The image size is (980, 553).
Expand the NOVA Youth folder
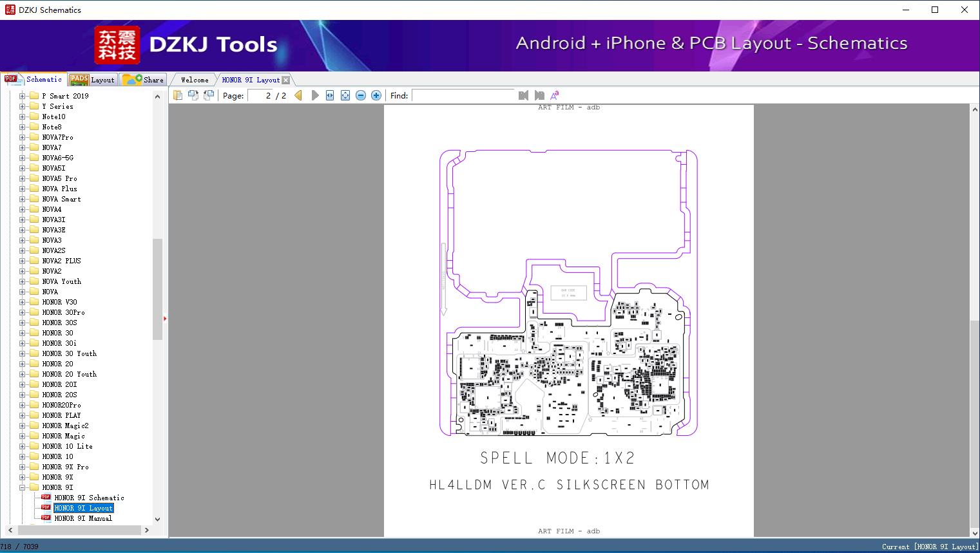(x=22, y=281)
